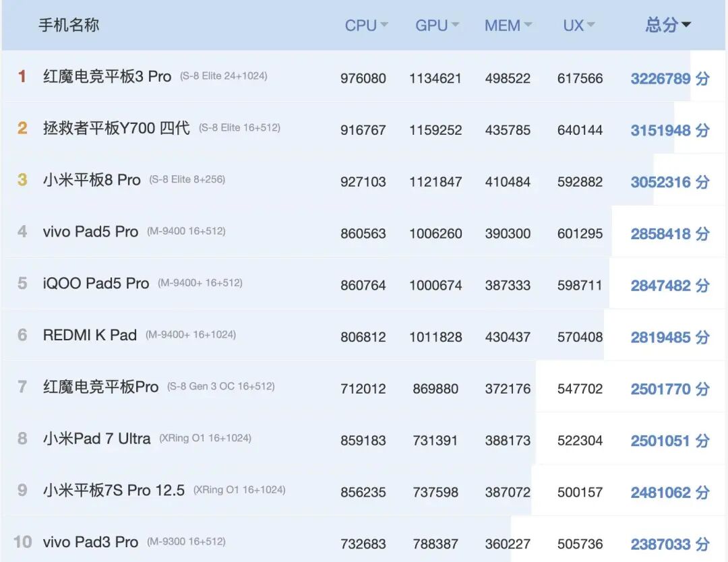Click GPU score 1134621
This screenshot has width=728, height=562.
435,78
